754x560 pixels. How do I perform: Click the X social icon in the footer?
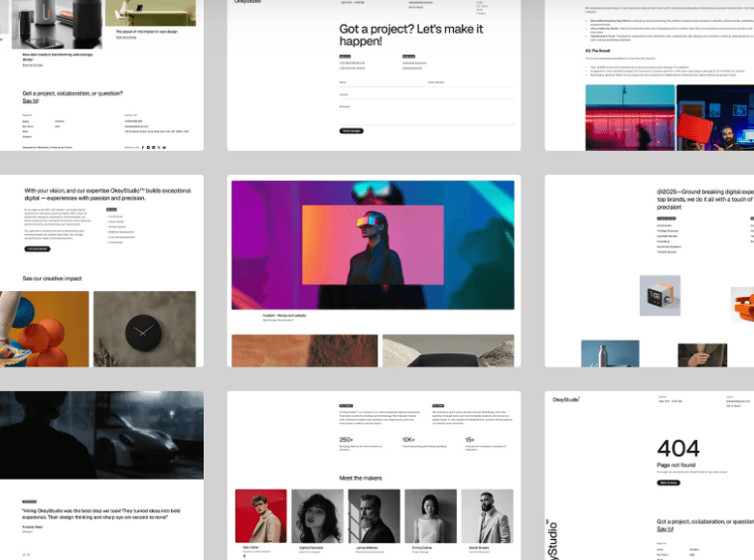pos(159,148)
